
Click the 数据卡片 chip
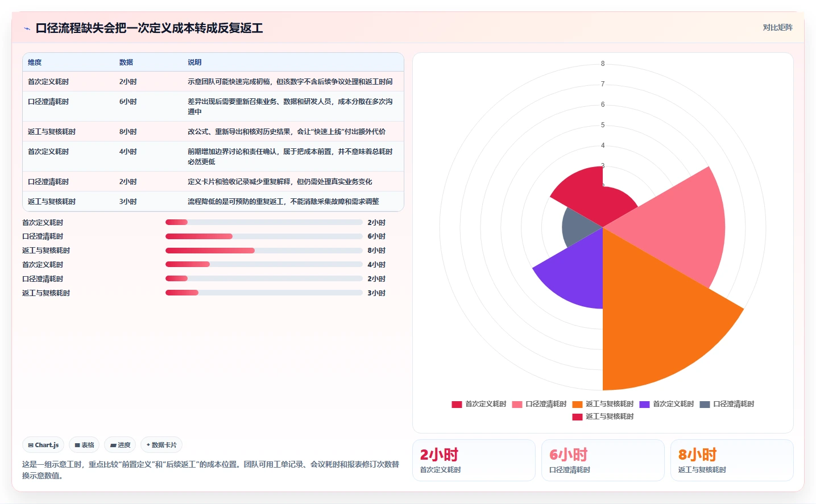(161, 445)
